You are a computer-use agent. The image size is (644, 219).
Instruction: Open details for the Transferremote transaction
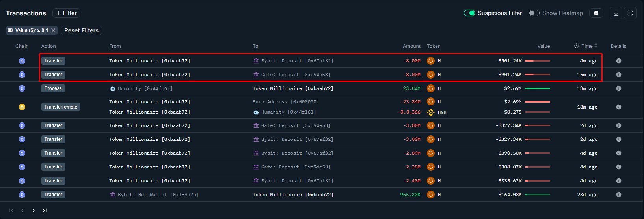point(618,107)
